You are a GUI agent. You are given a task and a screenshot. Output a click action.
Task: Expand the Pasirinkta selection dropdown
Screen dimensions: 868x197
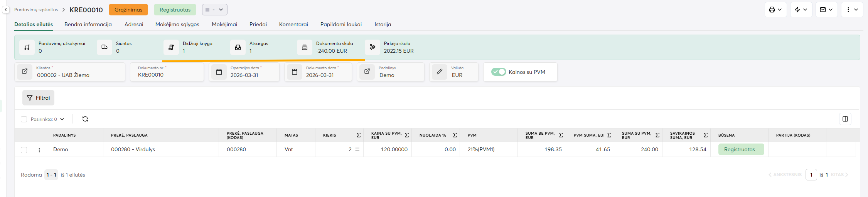(x=62, y=119)
